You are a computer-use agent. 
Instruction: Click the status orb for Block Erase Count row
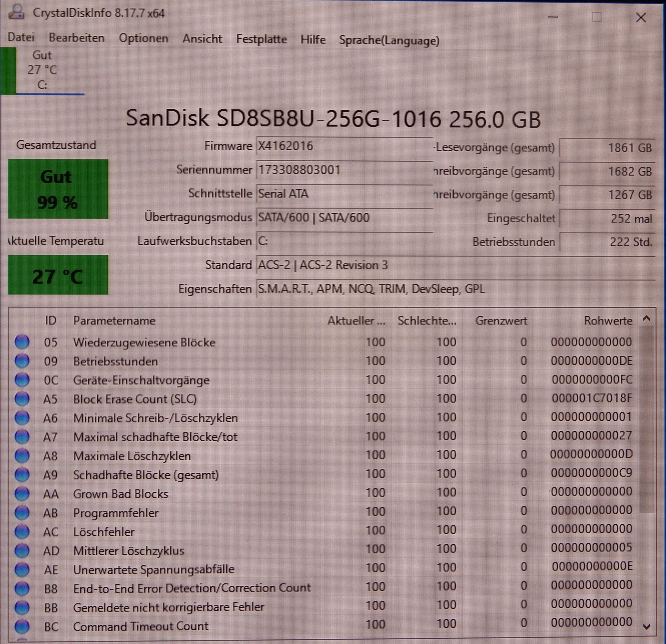tap(22, 399)
